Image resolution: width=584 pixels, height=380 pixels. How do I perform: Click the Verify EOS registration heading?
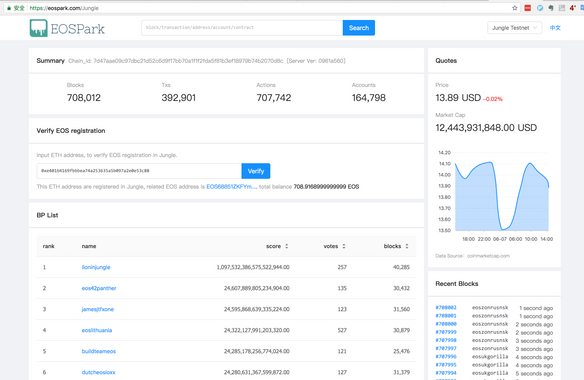click(71, 131)
